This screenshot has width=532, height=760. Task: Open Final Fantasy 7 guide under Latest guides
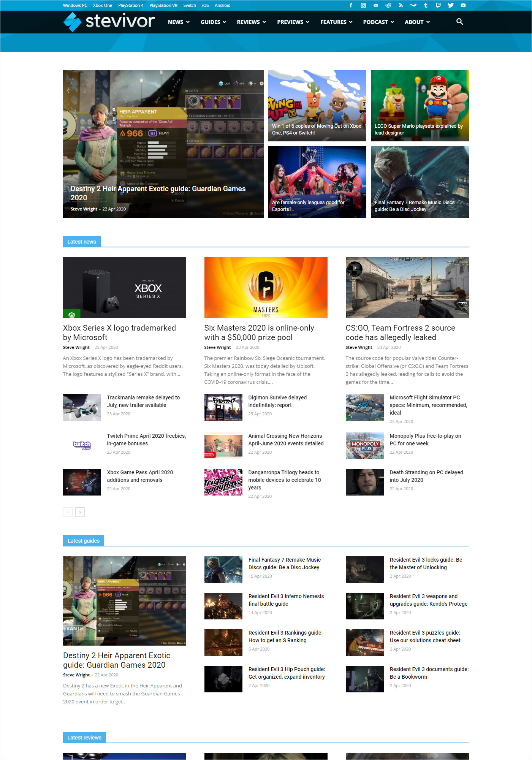(285, 564)
